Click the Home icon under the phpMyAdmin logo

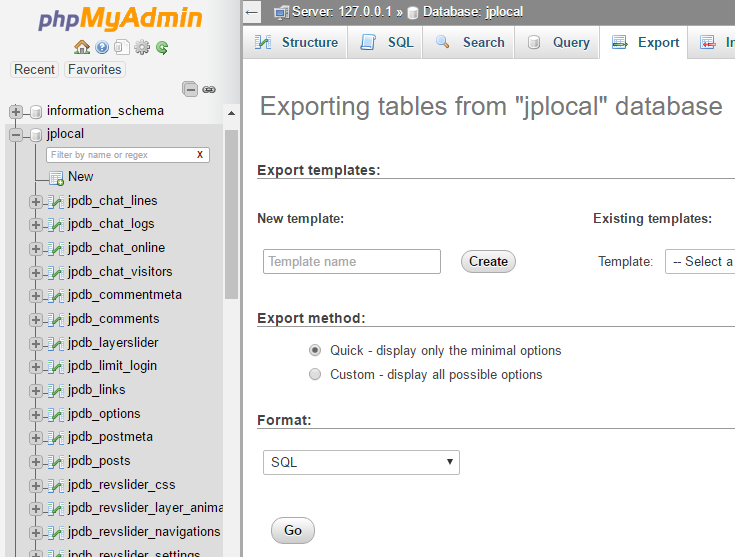pyautogui.click(x=82, y=47)
